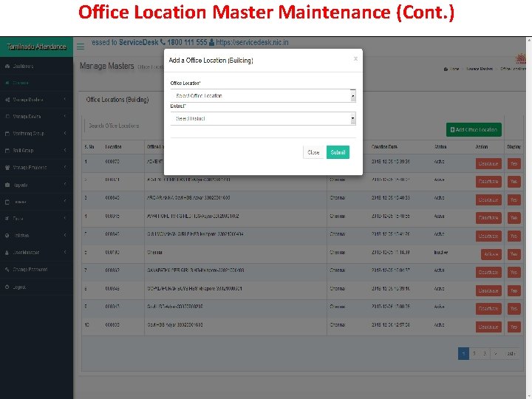The width and height of the screenshot is (532, 399).
Task: Click the Creation Date column header
Action: click(384, 147)
